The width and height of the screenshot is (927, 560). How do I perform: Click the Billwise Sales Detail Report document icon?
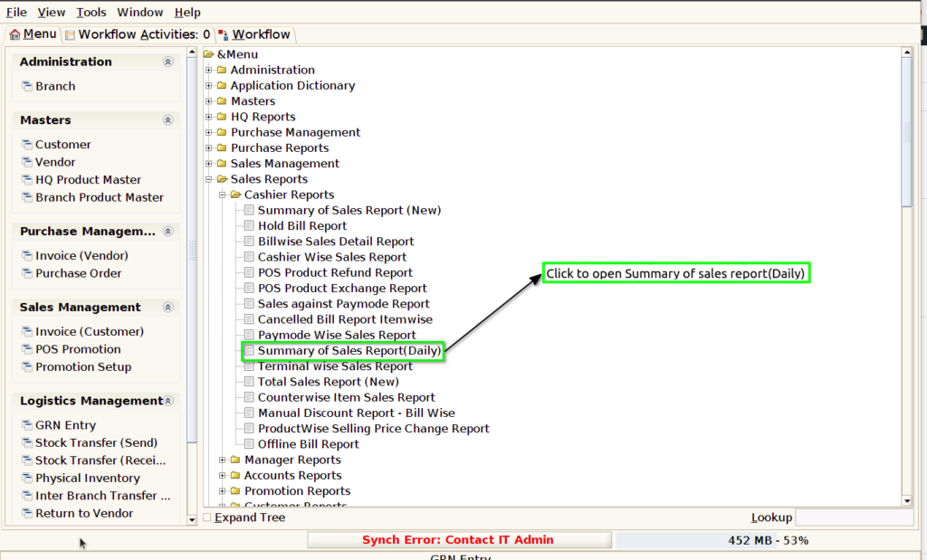pyautogui.click(x=250, y=241)
